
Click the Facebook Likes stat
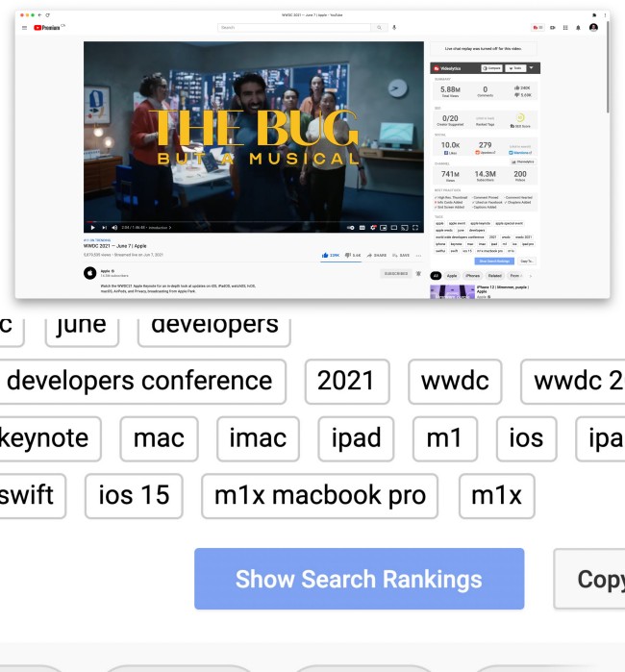(450, 148)
